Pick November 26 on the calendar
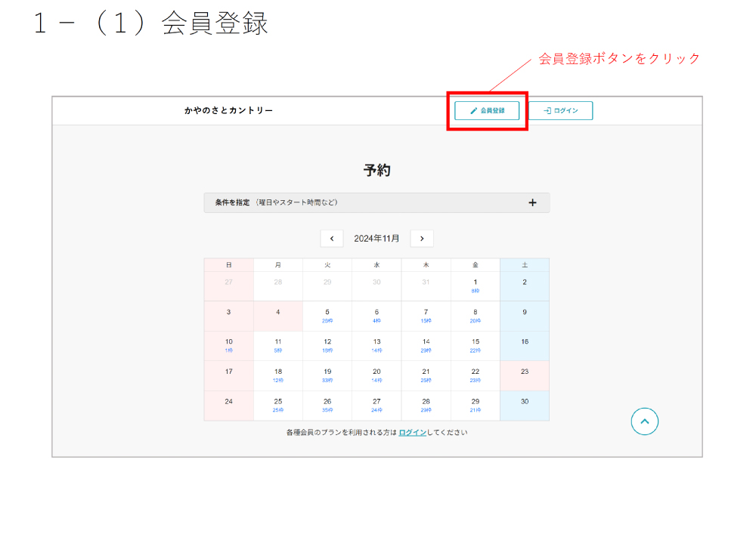This screenshot has height=534, width=756. click(327, 405)
